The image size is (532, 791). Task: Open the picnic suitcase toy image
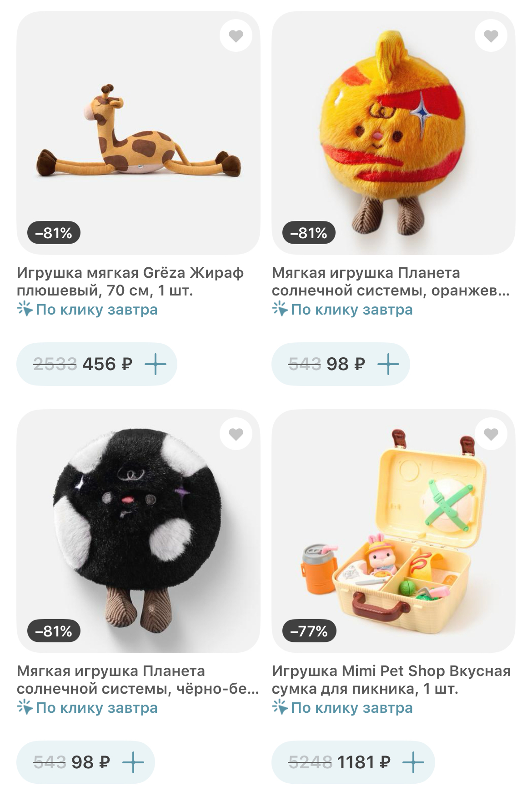click(393, 531)
